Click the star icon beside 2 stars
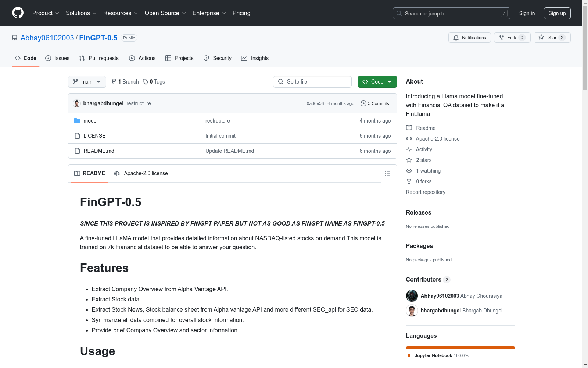The height and width of the screenshot is (368, 588). pos(409,160)
